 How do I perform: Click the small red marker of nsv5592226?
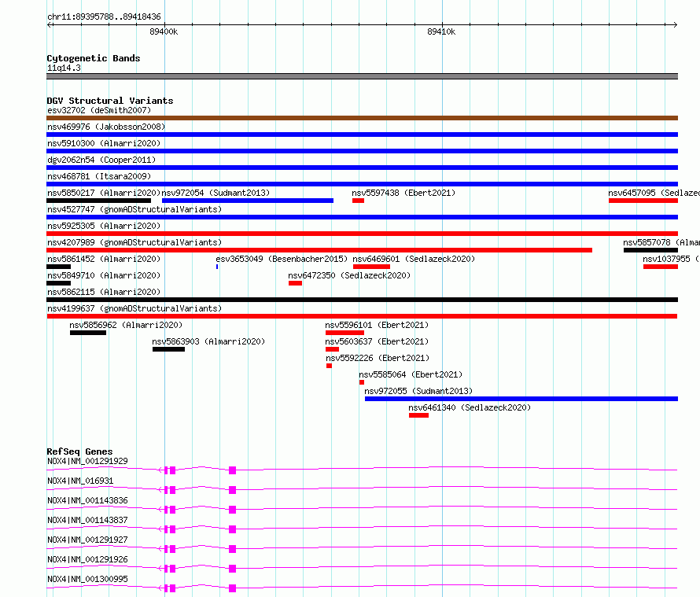(329, 366)
